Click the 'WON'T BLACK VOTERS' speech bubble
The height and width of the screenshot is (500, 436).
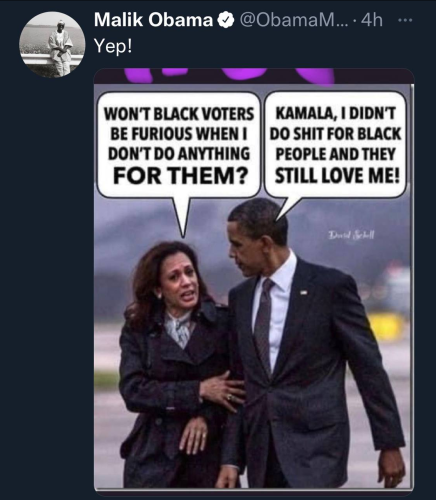(x=179, y=145)
